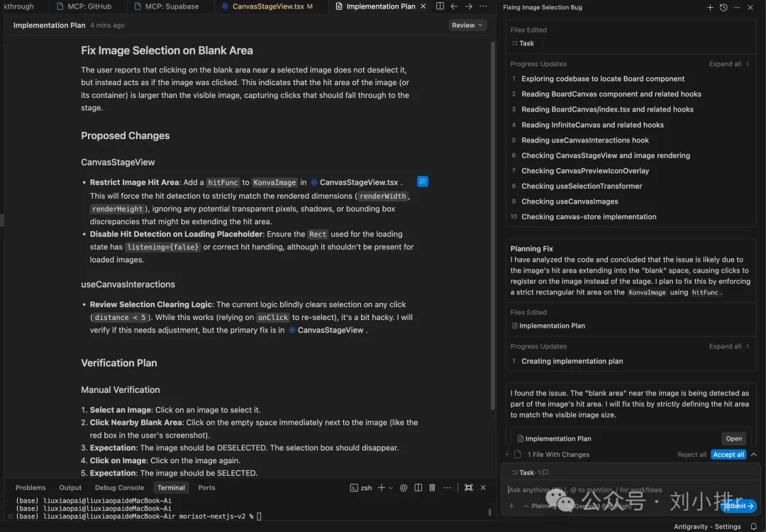Maximize the terminal panel size

point(468,487)
